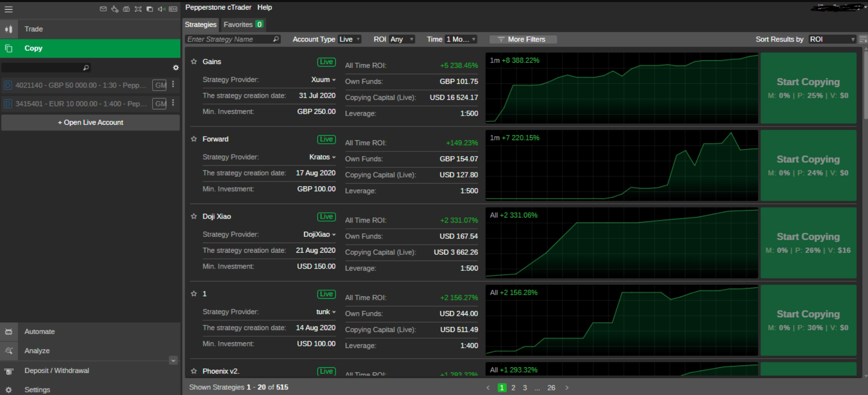Viewport: 868px width, 395px height.
Task: Open the list view options icon
Action: pos(863,39)
